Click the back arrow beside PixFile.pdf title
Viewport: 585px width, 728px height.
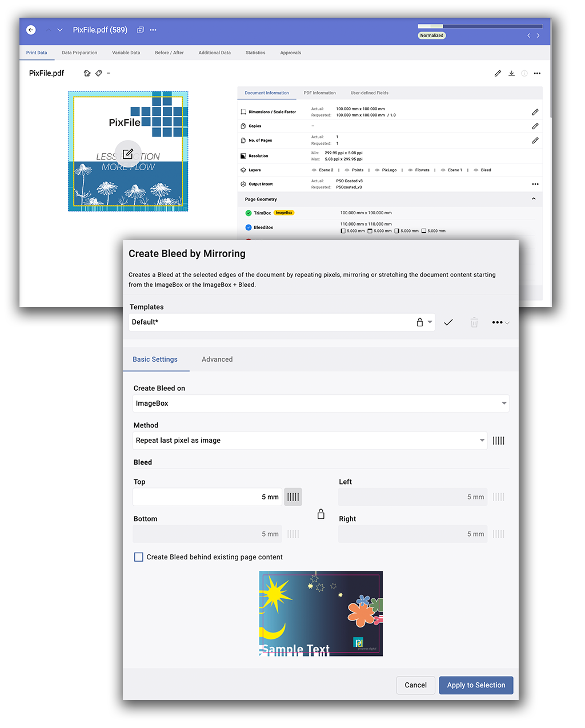point(31,30)
